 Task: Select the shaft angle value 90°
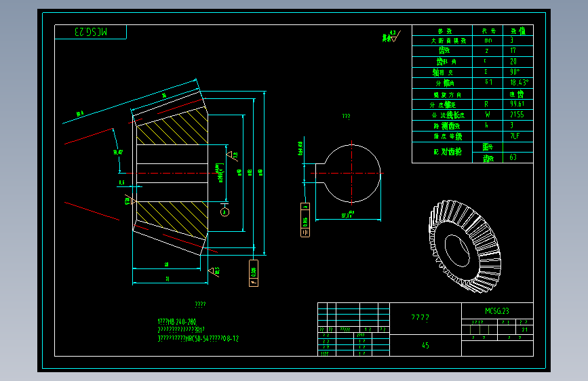tap(515, 72)
